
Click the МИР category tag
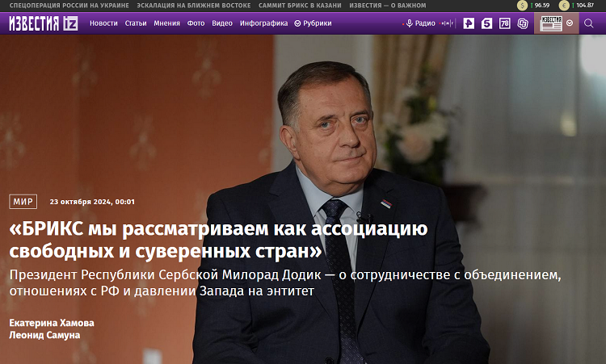(x=23, y=202)
